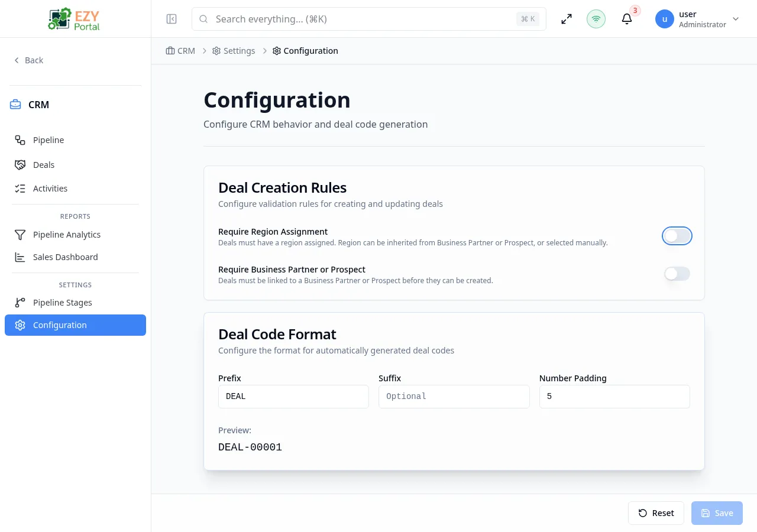Click the DEAL-00001 preview text
The image size is (757, 532).
(250, 447)
